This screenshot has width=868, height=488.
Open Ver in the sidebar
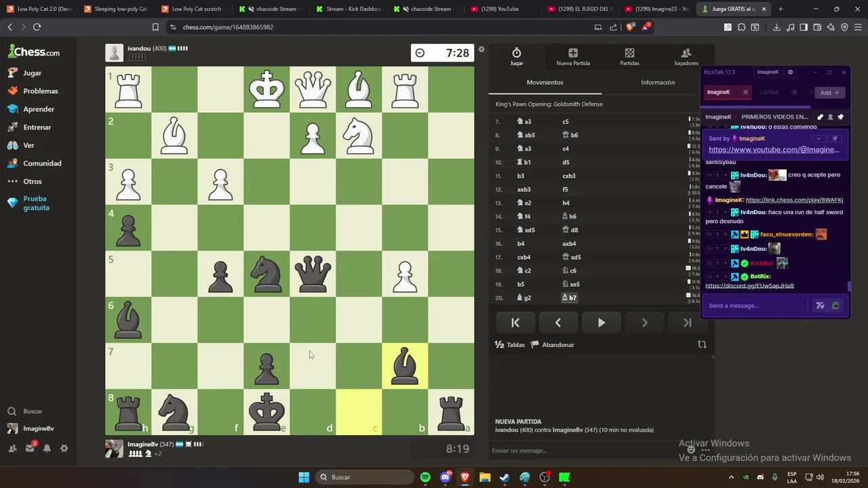tap(21, 145)
